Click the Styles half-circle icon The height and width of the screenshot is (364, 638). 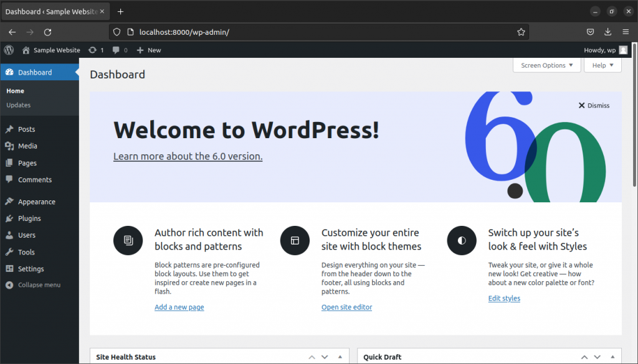click(x=462, y=241)
